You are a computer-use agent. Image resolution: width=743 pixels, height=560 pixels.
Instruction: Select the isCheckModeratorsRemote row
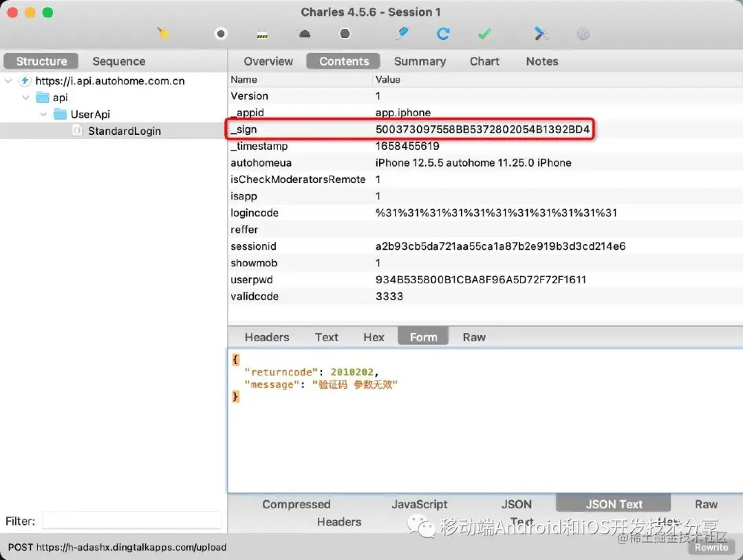coord(485,179)
